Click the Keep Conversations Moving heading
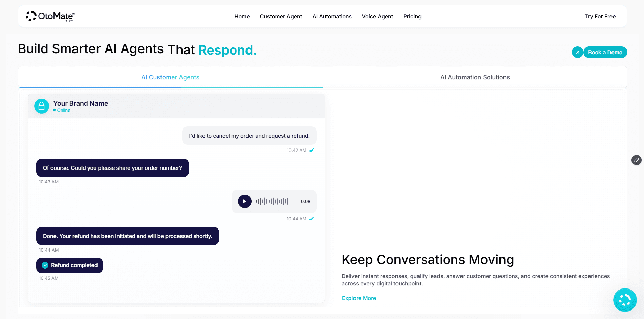Image resolution: width=644 pixels, height=319 pixels. (x=428, y=260)
